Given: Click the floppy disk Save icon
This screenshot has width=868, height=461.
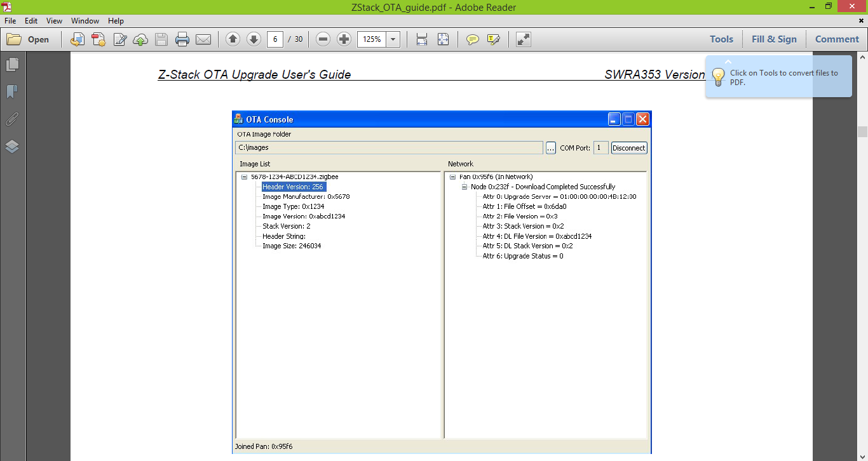Looking at the screenshot, I should point(161,39).
